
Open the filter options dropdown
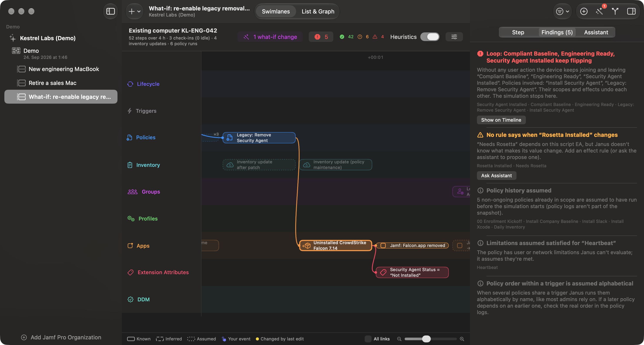[562, 11]
